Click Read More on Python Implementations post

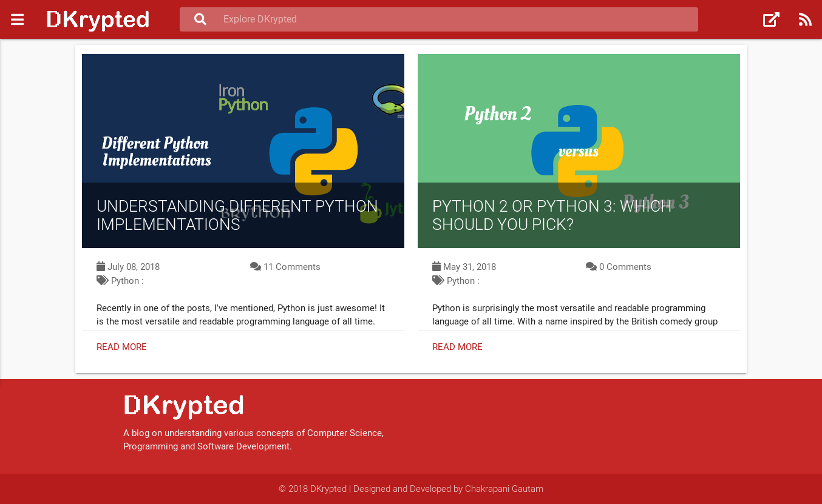click(x=121, y=347)
